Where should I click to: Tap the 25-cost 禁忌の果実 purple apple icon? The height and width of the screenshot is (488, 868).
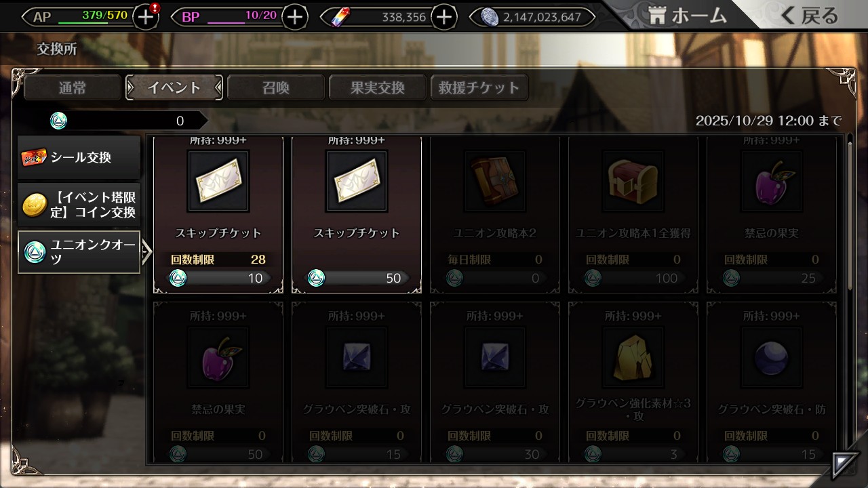772,182
